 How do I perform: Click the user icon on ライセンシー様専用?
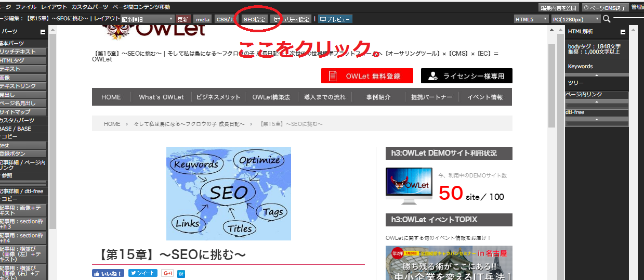[x=432, y=76]
